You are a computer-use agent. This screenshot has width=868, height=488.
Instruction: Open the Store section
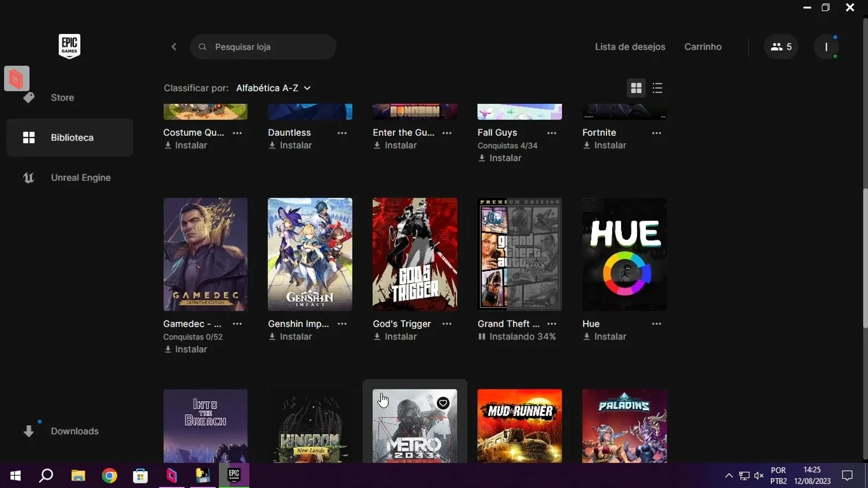(x=70, y=97)
